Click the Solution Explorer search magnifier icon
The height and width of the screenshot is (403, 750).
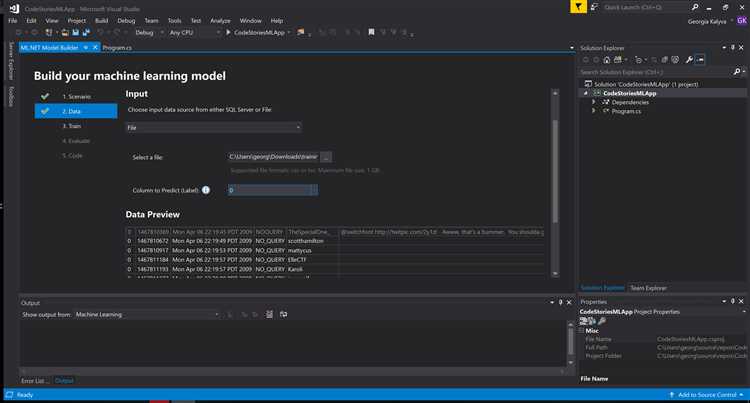tap(737, 72)
